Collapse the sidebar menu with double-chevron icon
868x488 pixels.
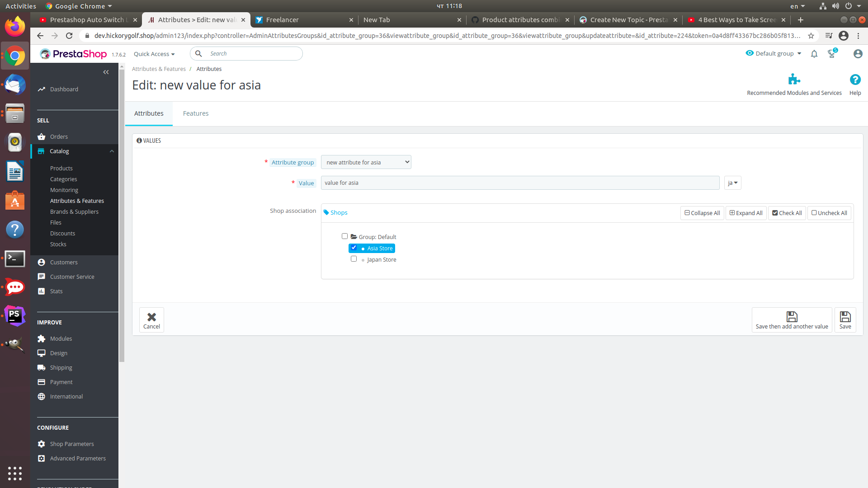pyautogui.click(x=106, y=72)
